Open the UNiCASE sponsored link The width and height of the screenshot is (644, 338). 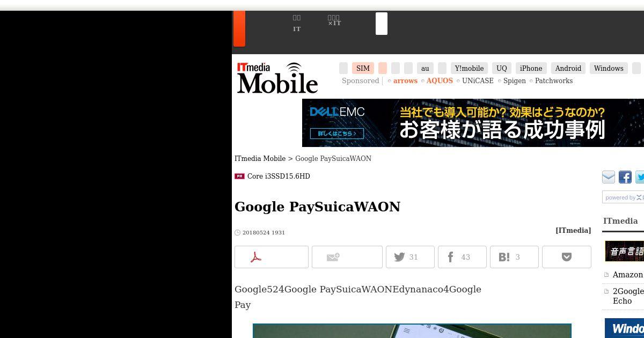click(478, 80)
